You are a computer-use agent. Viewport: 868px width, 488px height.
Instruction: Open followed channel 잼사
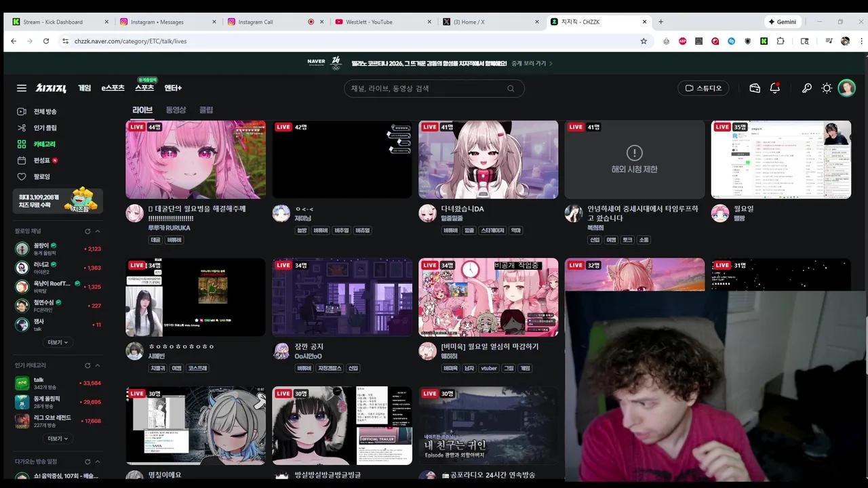click(x=58, y=325)
